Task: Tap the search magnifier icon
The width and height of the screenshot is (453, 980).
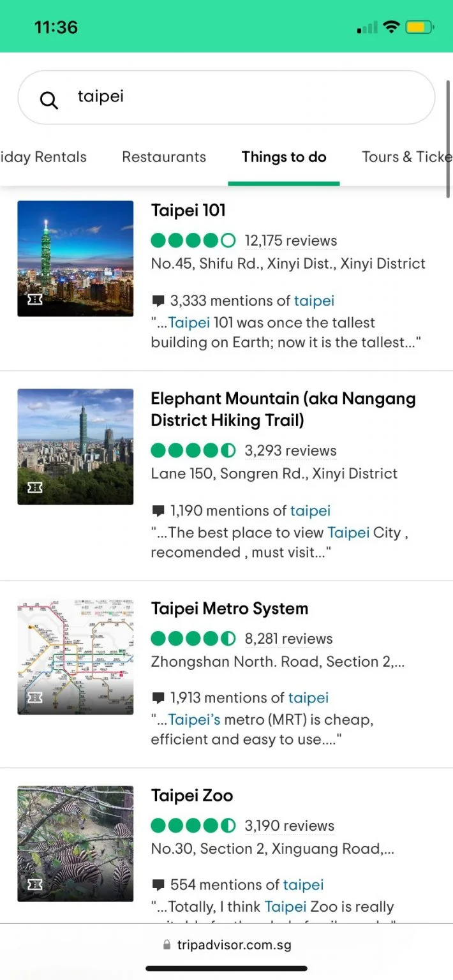Action: click(x=48, y=100)
